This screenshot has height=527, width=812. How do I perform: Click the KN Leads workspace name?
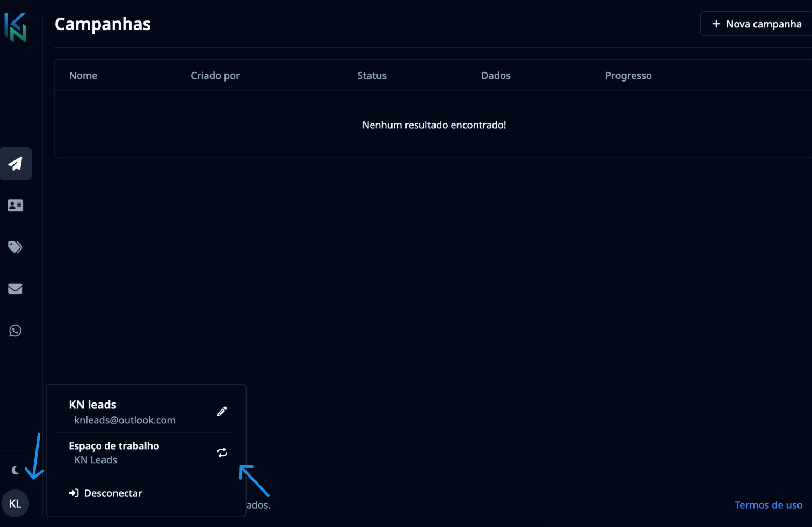click(96, 460)
